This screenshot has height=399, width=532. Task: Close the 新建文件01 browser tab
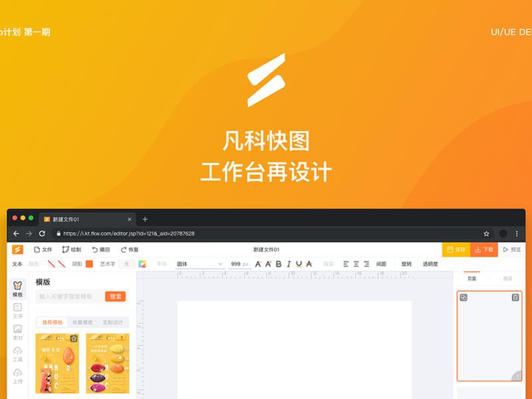pos(129,219)
